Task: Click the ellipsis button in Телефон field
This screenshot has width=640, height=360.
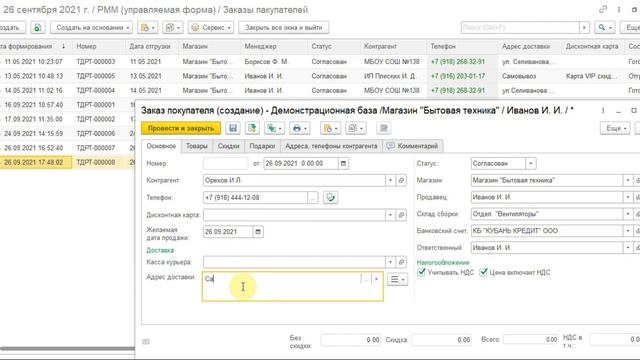Action: (x=313, y=198)
